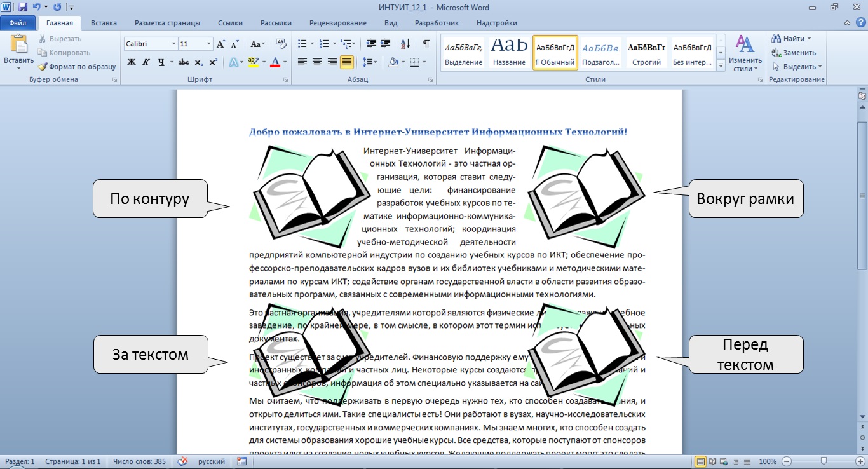868x469 pixels.
Task: Click the zoom in plus button
Action: coord(860,461)
